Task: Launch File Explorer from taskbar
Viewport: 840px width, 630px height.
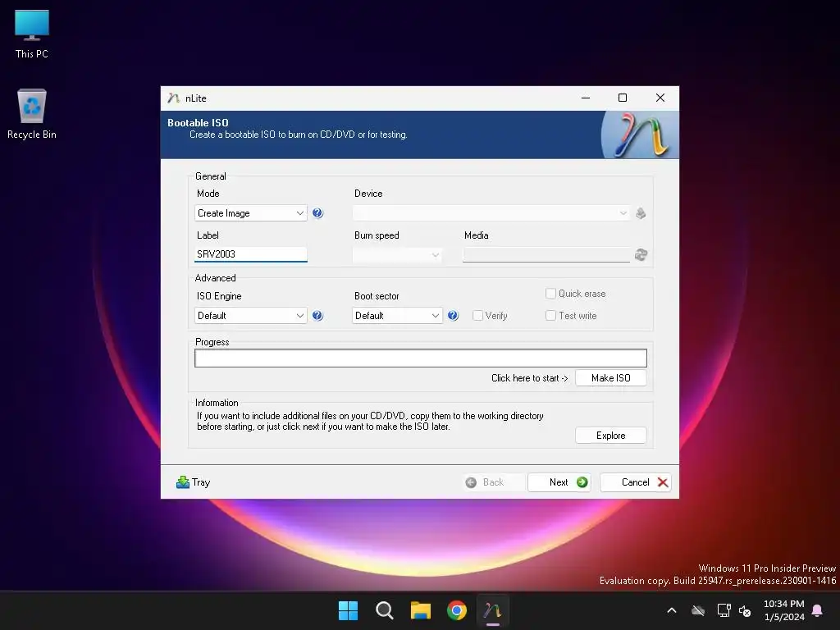Action: pyautogui.click(x=421, y=610)
